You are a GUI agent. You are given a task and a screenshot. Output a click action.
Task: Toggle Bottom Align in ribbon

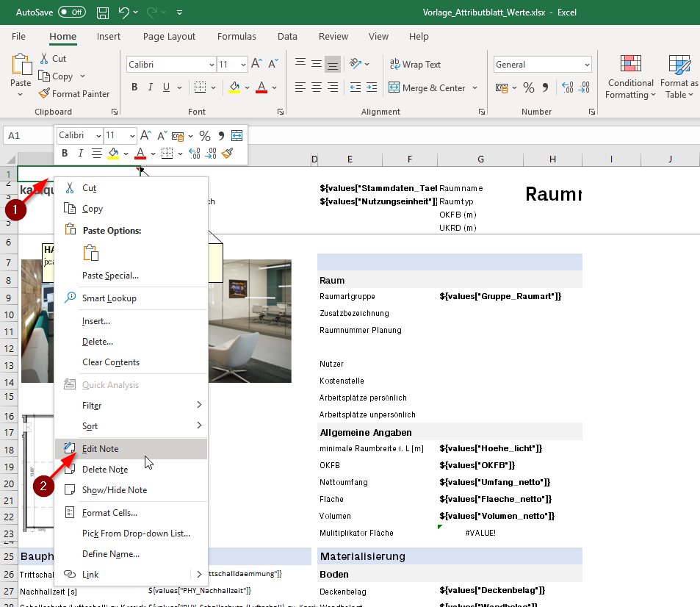(x=333, y=65)
